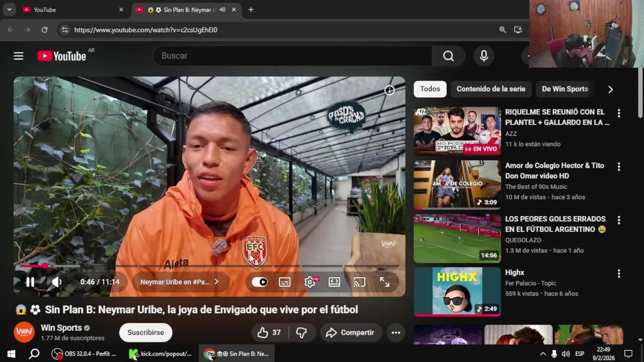Open the Windows Start menu
Screen dimensions: 644x362
[11, 354]
